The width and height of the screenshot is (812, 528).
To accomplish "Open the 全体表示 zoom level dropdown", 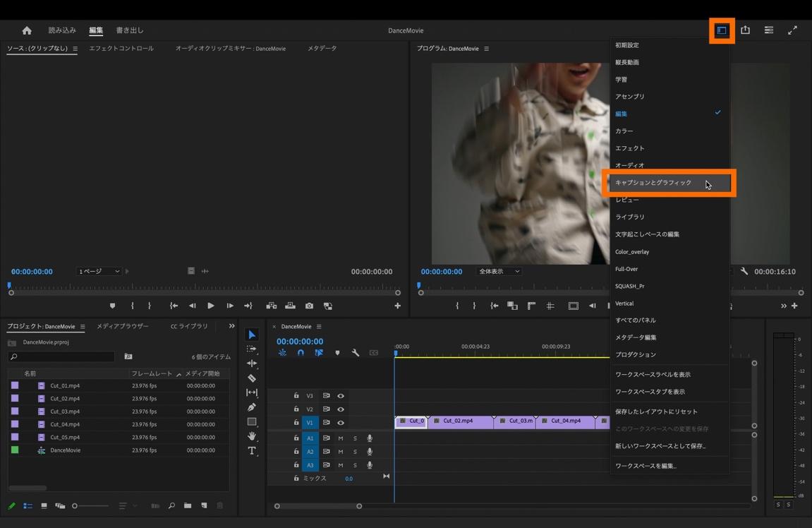I will tap(499, 271).
